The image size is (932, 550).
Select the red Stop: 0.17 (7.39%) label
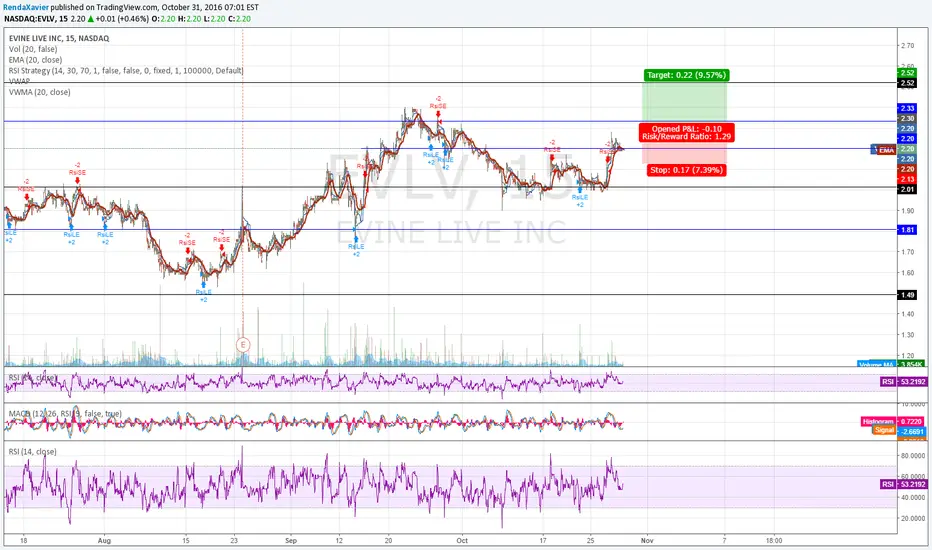click(687, 170)
